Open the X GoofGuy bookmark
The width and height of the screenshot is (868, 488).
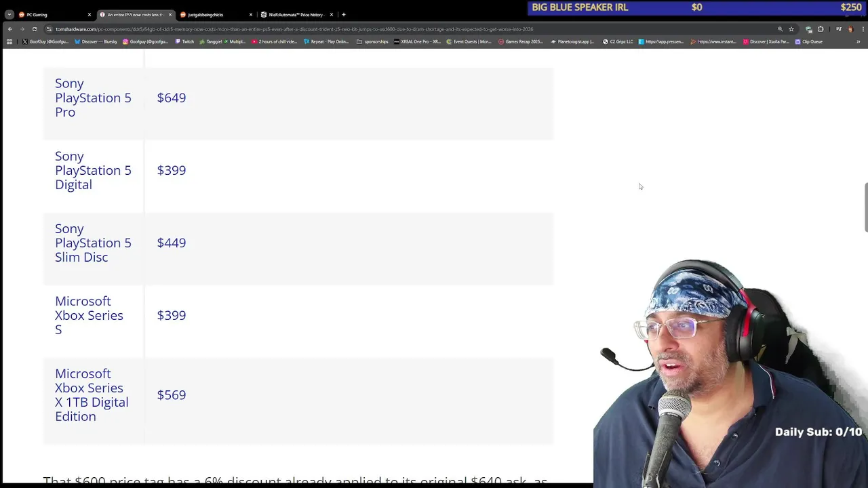(x=45, y=41)
